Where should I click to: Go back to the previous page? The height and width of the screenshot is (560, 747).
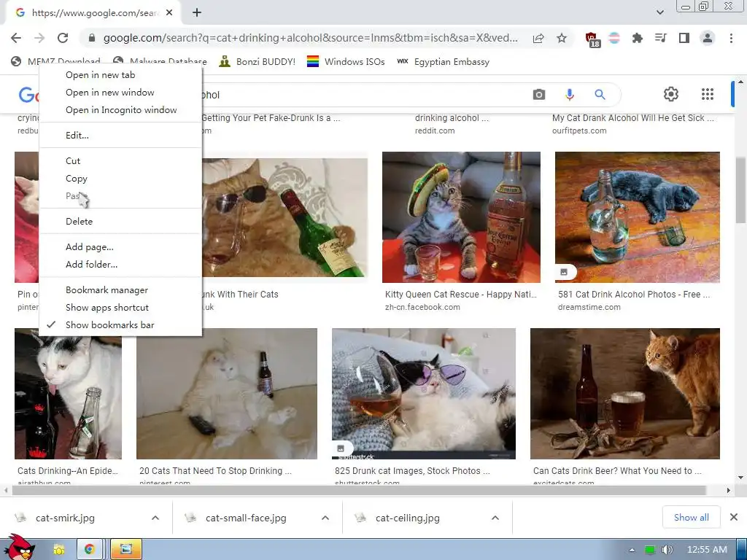pos(16,38)
